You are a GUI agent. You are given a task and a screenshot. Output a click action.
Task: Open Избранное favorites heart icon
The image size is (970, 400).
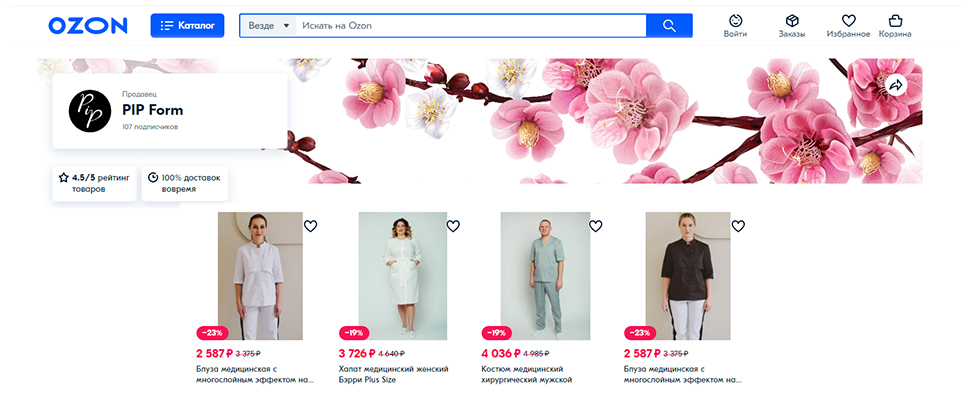click(x=848, y=26)
